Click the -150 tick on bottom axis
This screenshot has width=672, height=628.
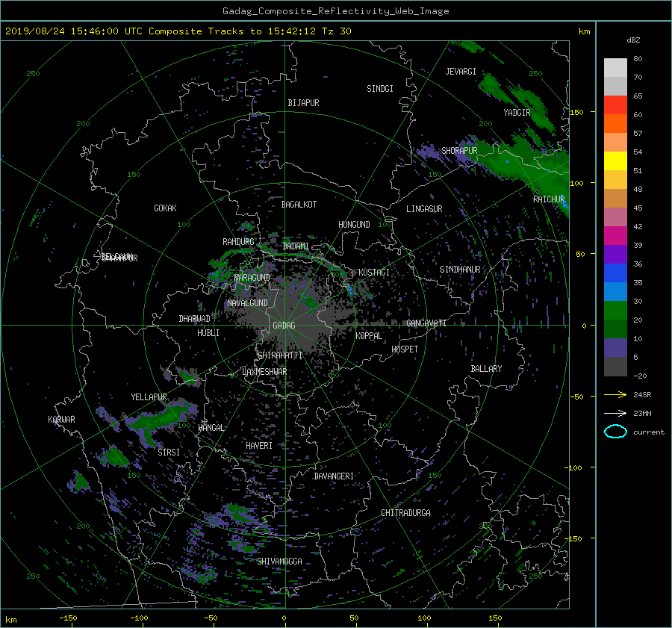68,618
